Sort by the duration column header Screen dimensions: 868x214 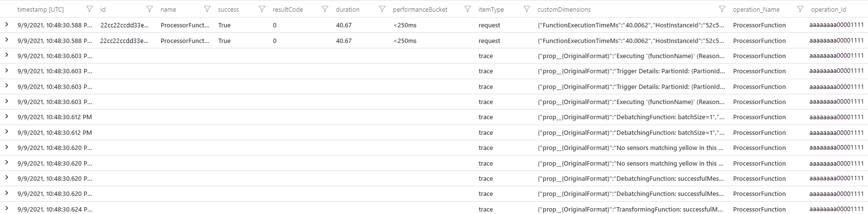pos(347,9)
